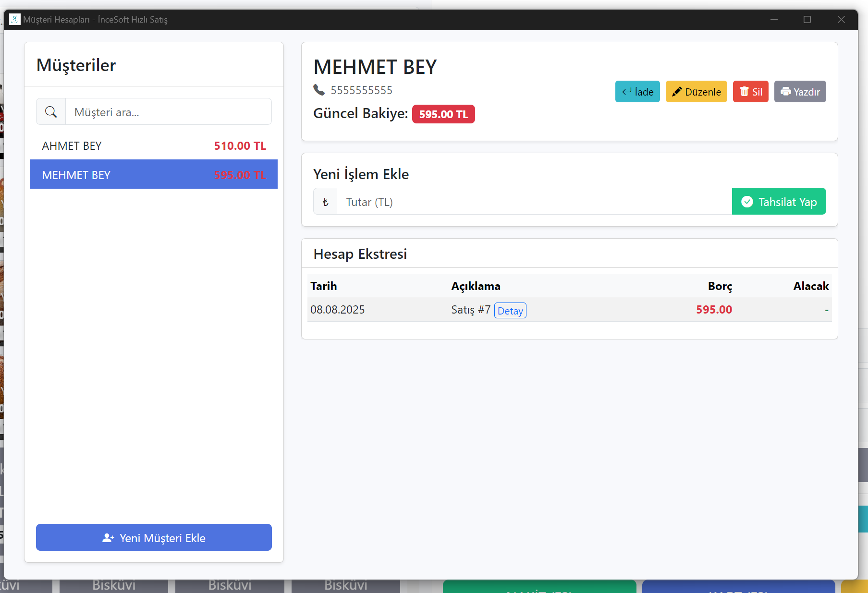Maximize the Müşteri Hesapları window
The height and width of the screenshot is (593, 868).
click(x=807, y=20)
